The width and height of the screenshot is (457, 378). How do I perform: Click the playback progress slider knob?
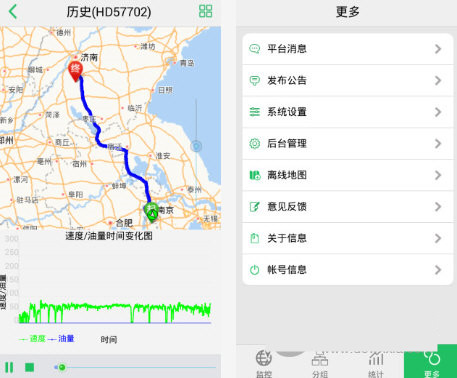pos(61,367)
